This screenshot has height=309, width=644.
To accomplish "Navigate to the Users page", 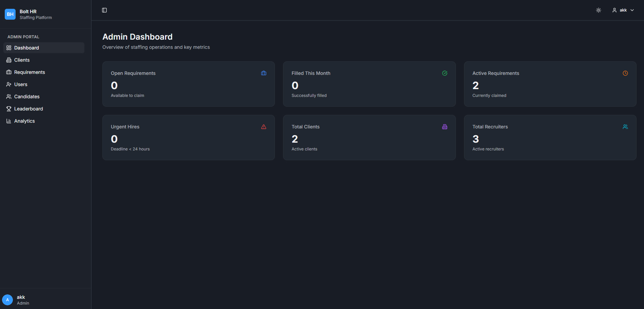I will pos(21,84).
